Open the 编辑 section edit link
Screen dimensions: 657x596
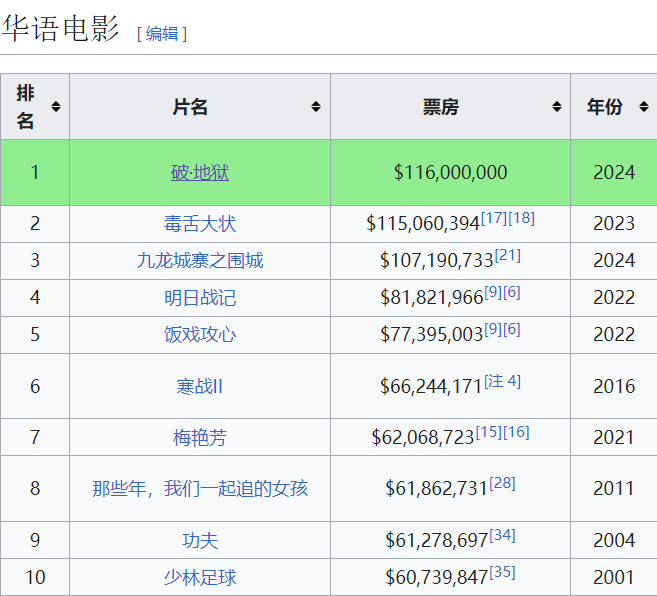pos(162,34)
